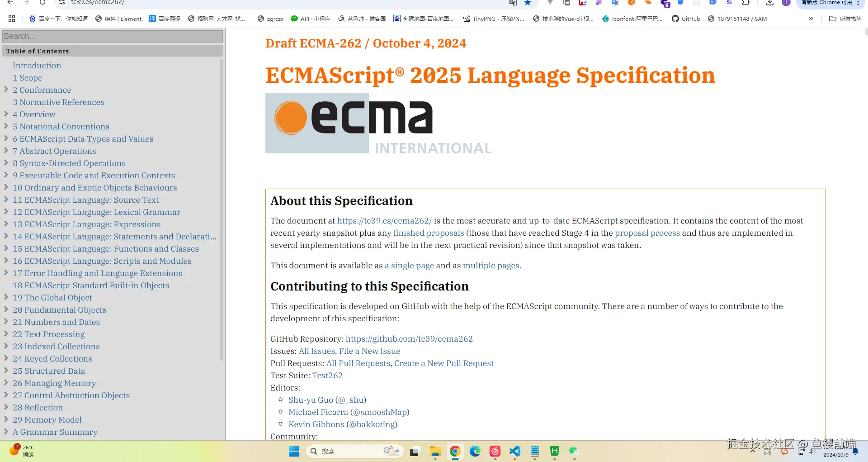Screen dimensions: 868x462
Task: Visit editor Shu-yu Guo's link
Action: 311,400
